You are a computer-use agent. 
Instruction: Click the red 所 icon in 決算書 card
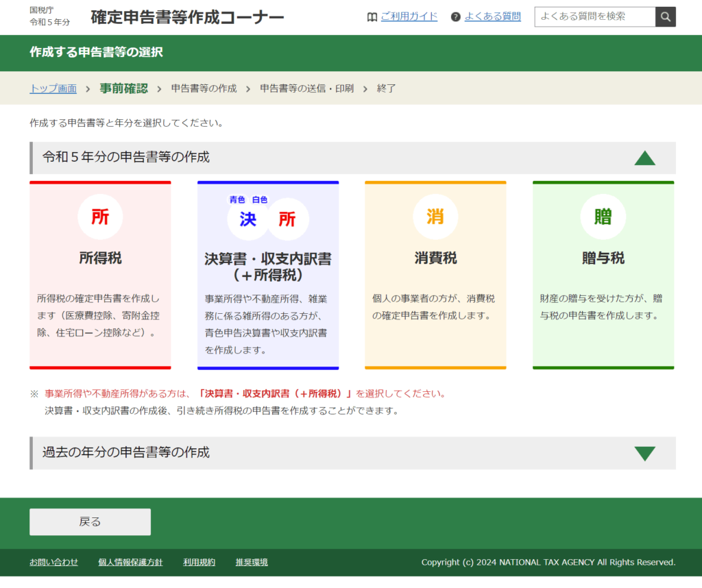pos(287,219)
